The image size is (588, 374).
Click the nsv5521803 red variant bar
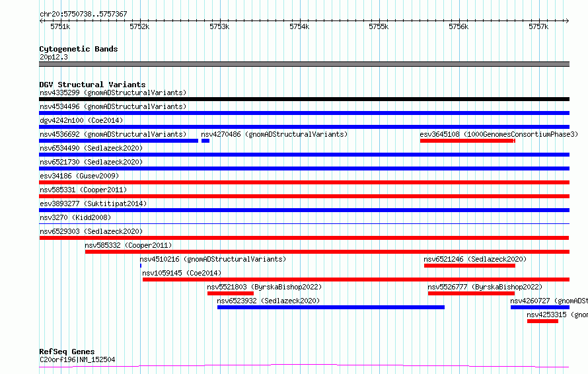tap(231, 293)
